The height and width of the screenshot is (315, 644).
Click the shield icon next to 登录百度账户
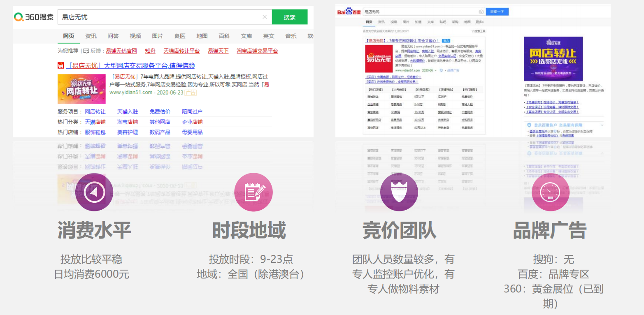coord(530,125)
